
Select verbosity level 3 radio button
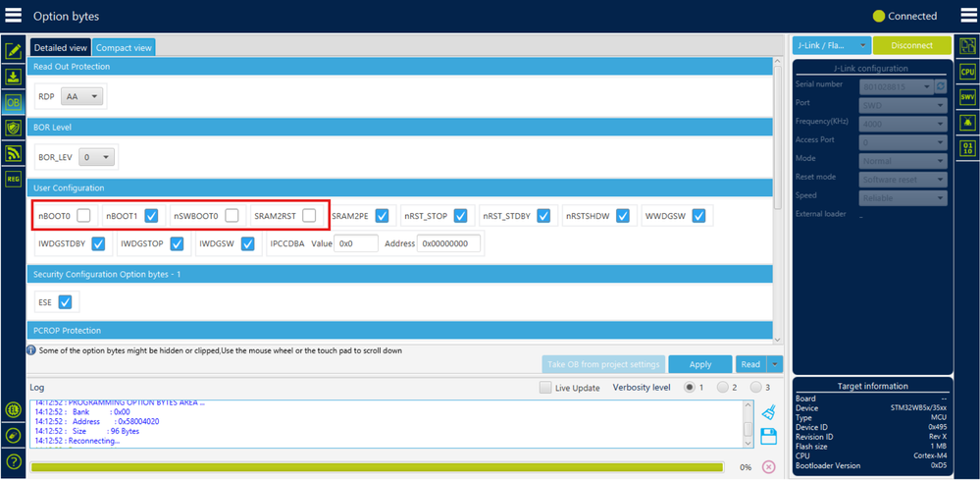point(756,387)
